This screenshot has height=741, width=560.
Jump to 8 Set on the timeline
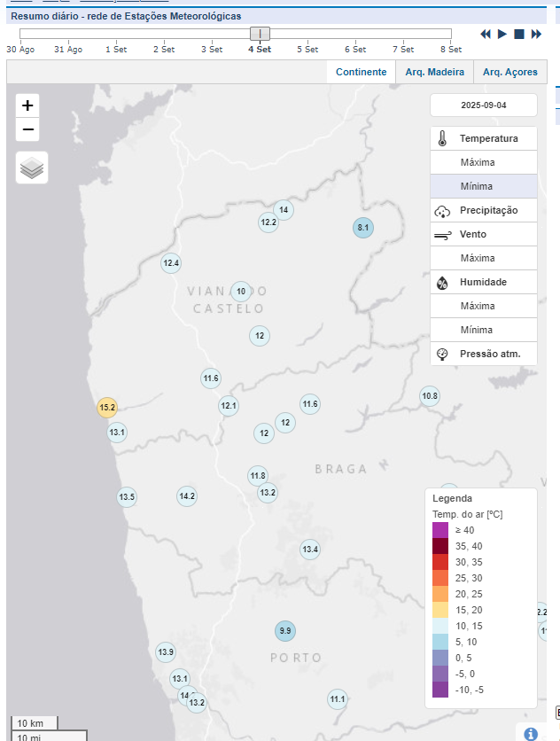(451, 49)
